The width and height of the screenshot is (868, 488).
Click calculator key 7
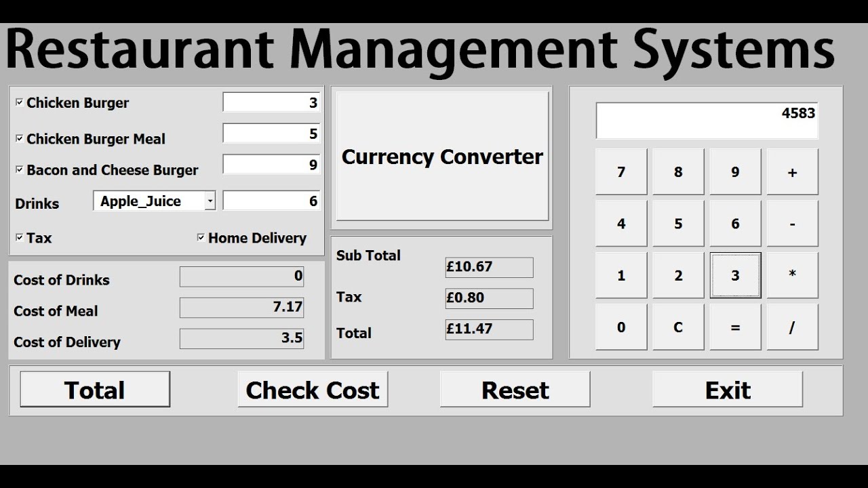pyautogui.click(x=621, y=172)
